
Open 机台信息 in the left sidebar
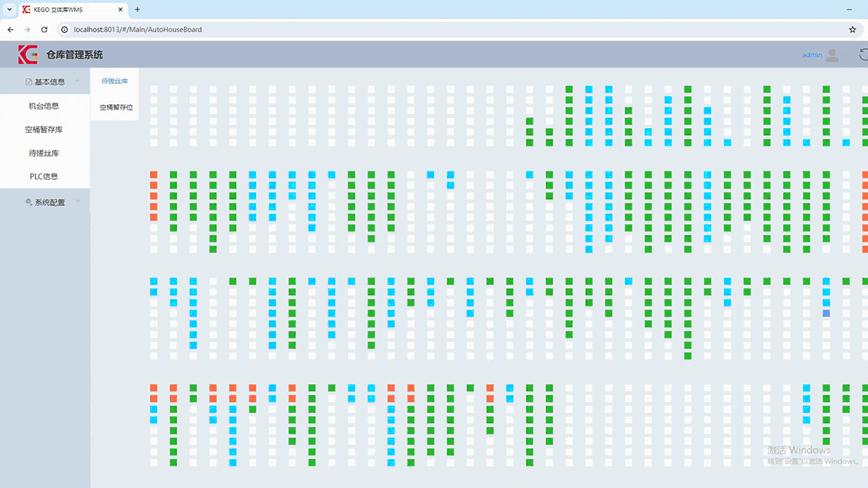(43, 106)
